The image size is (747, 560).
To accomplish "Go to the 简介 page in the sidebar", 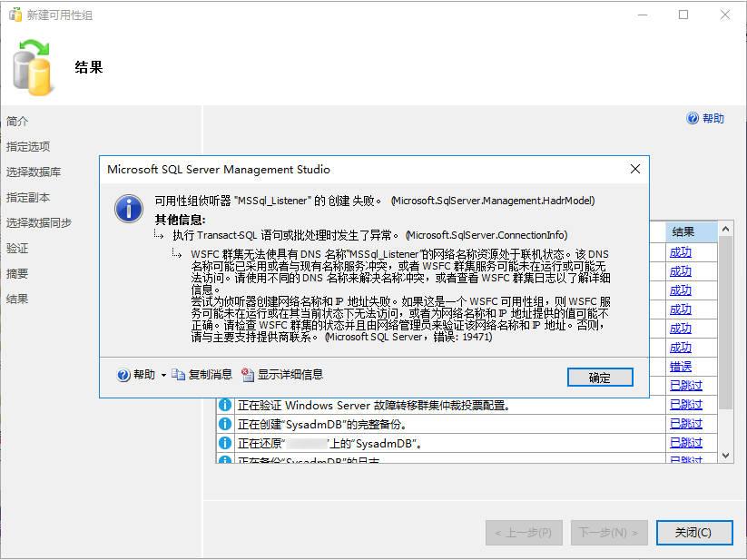I will [17, 122].
